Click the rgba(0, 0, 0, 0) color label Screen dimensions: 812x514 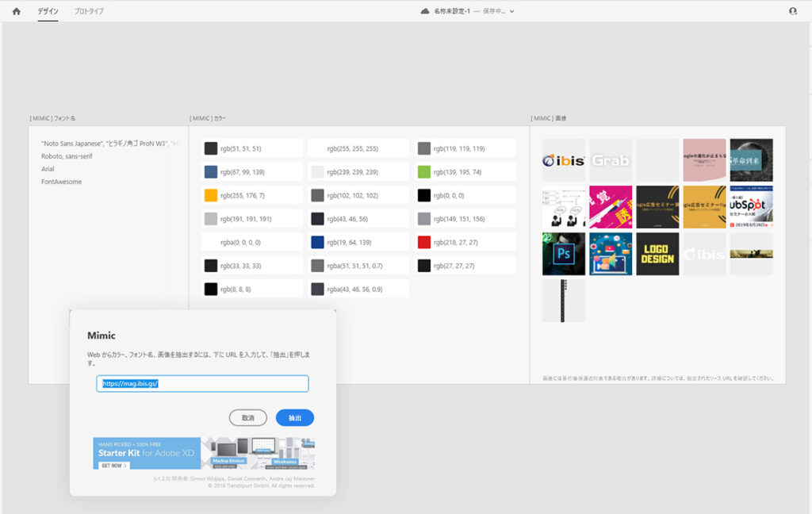coord(240,243)
